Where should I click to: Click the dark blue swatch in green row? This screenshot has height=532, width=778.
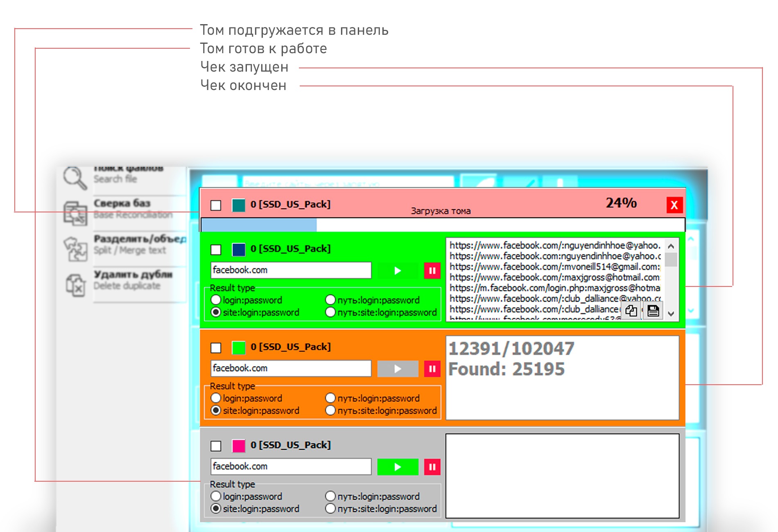(239, 249)
